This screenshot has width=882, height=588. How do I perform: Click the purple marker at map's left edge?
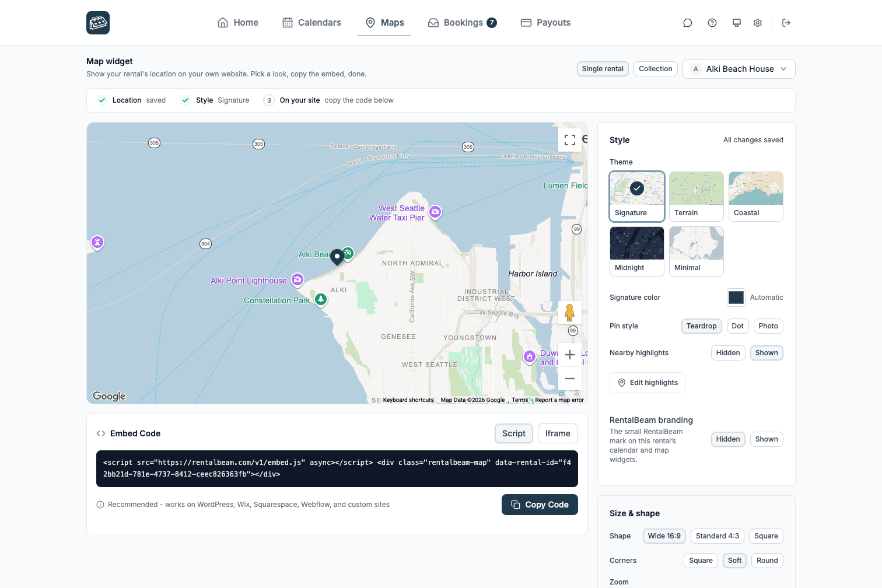[97, 242]
